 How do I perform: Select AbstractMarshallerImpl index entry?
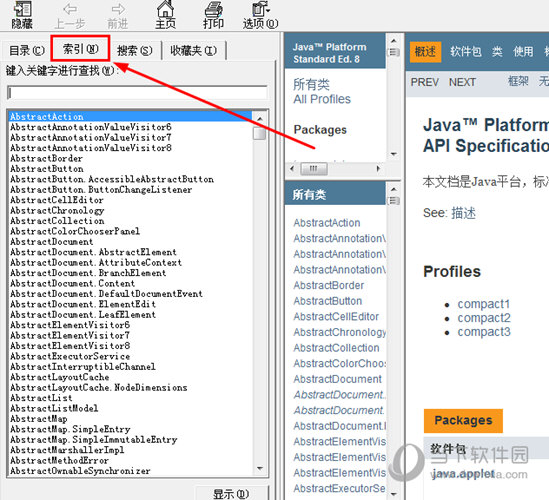click(67, 450)
